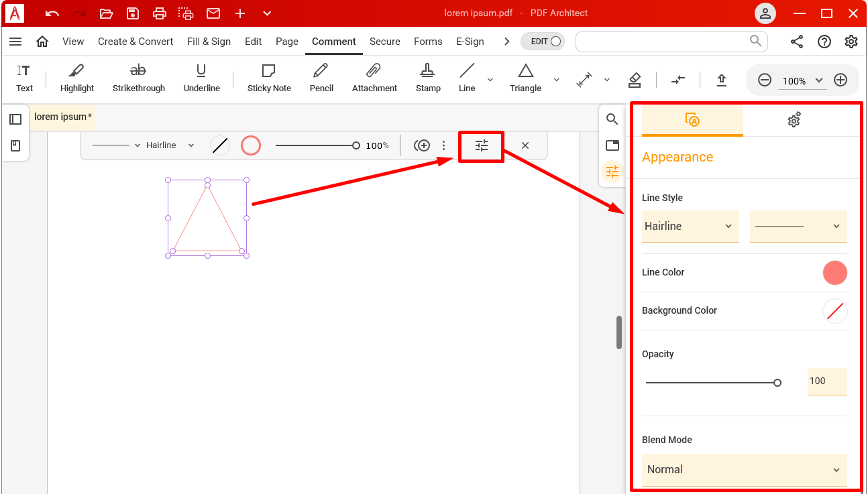The width and height of the screenshot is (868, 494).
Task: Expand quick access toolbar chevron
Action: (267, 13)
